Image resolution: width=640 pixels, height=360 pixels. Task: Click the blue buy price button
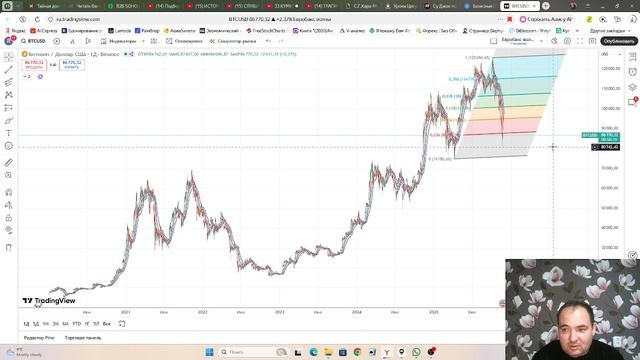72,64
